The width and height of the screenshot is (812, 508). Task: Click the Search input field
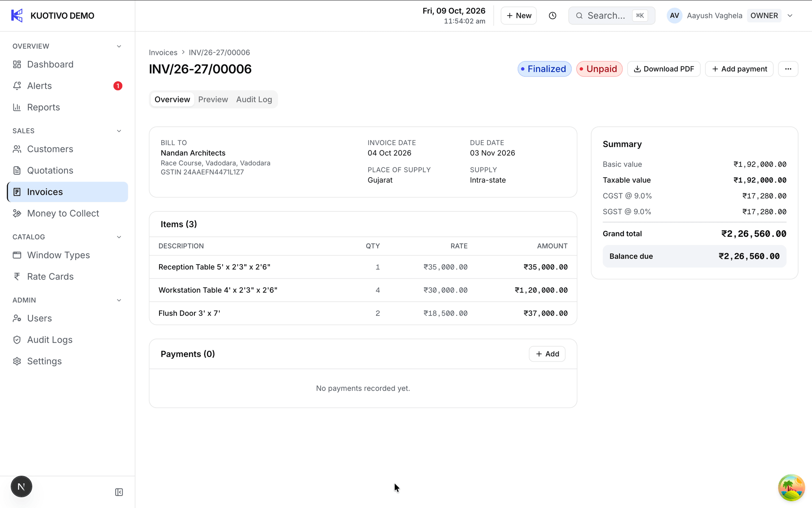611,15
